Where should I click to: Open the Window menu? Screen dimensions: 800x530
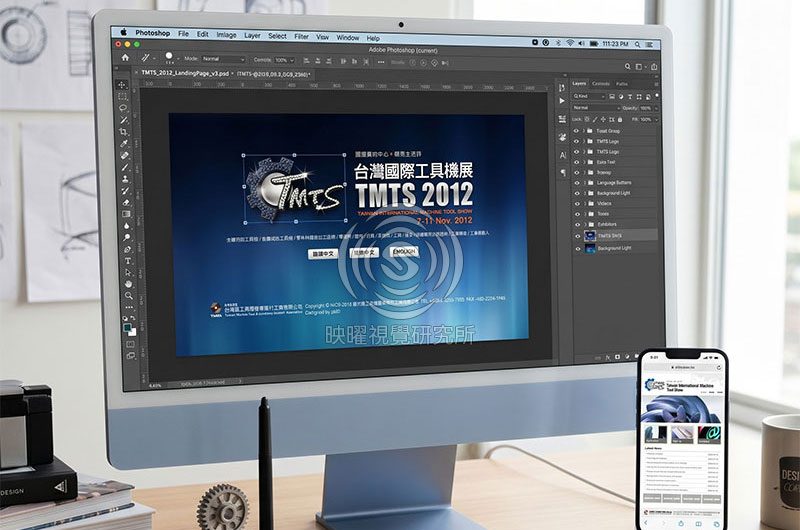coord(347,37)
